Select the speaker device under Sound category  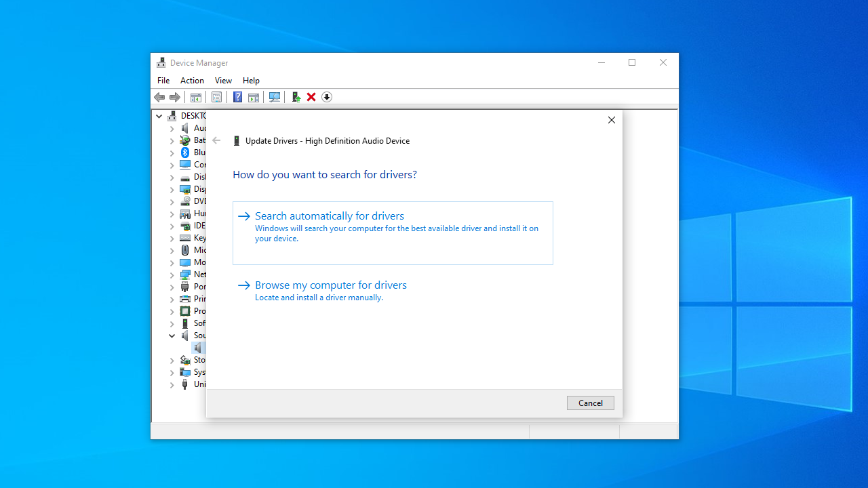198,348
